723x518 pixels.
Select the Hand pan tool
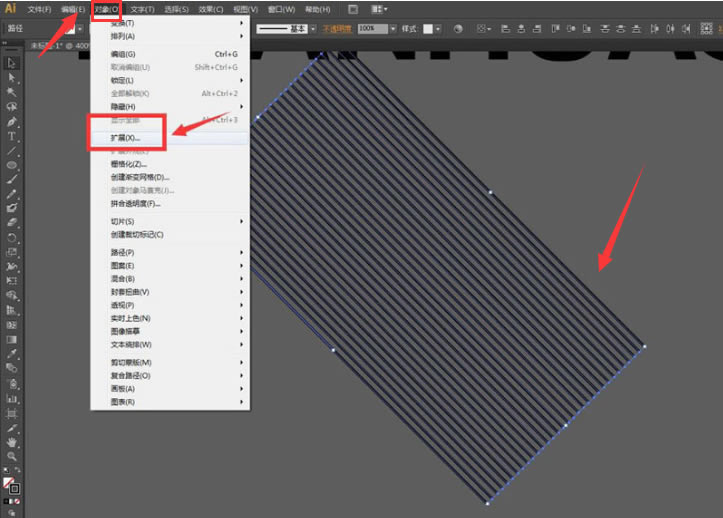click(12, 442)
